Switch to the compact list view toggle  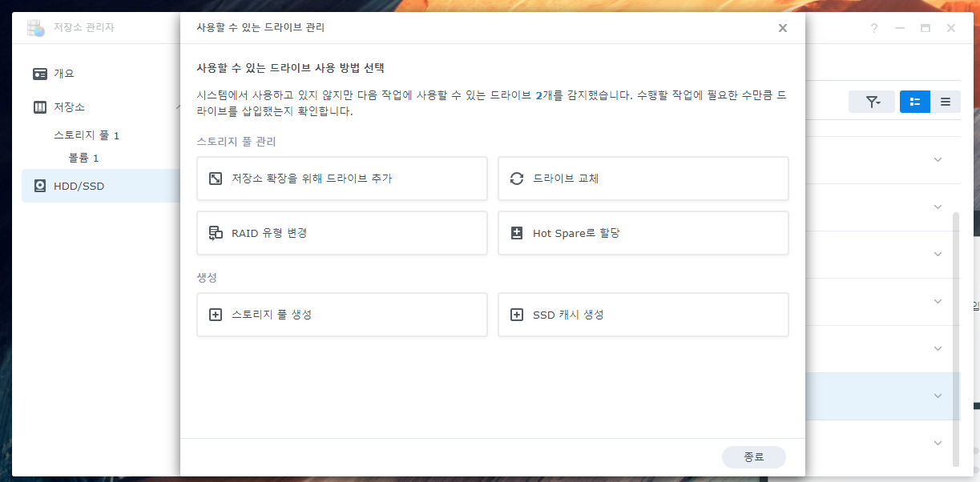tap(946, 102)
